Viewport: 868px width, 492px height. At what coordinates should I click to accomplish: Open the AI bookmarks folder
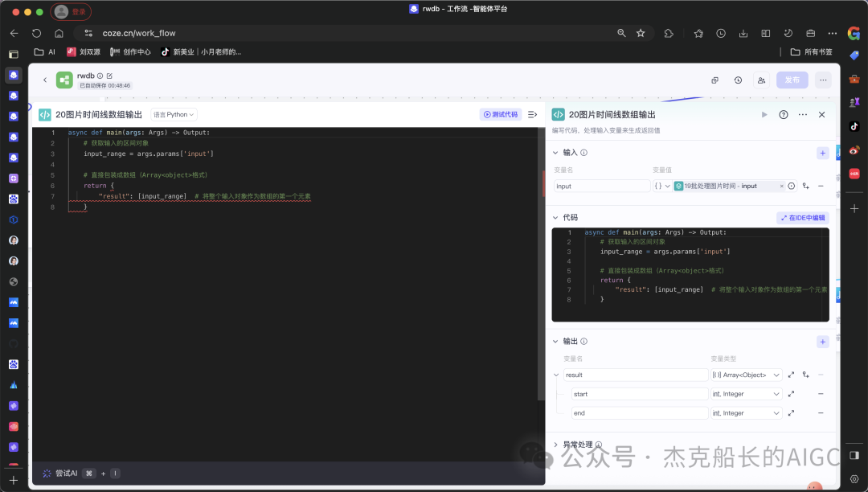tap(45, 51)
